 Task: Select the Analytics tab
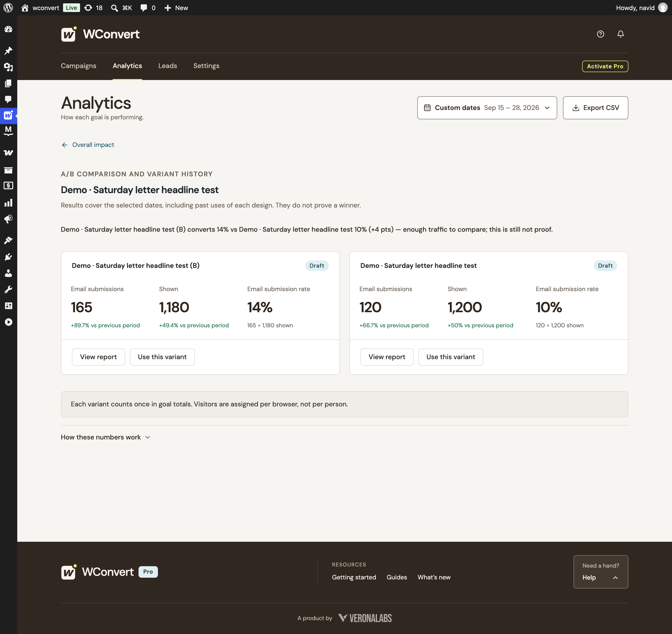(x=127, y=66)
